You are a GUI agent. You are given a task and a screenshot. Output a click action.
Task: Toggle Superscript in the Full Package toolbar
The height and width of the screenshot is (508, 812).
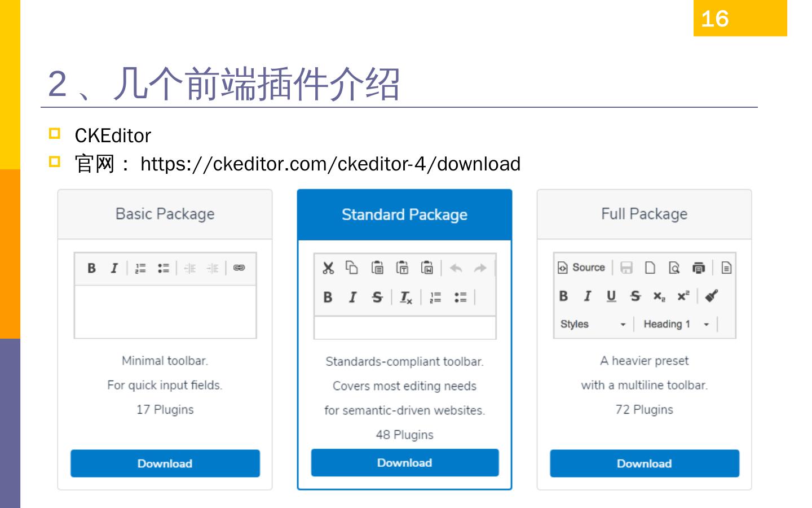[683, 295]
